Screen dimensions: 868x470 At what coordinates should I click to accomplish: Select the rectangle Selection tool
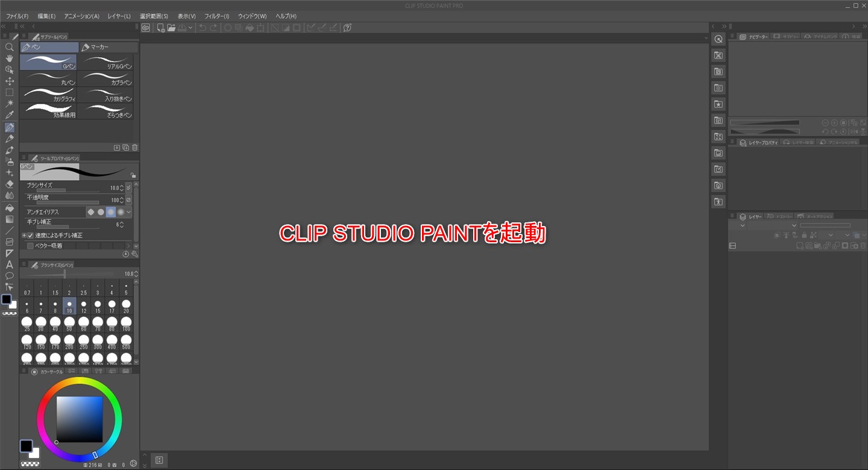(x=9, y=93)
